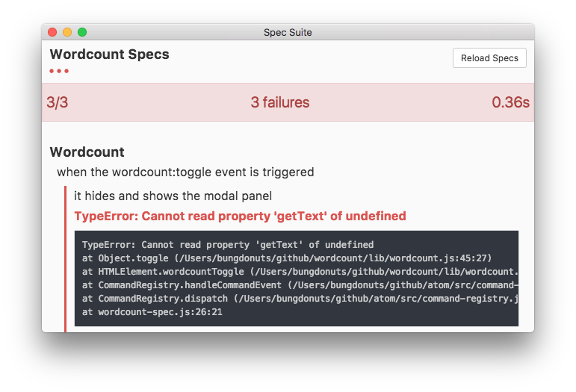Click the Wordcount Specs heading
The image size is (576, 392).
[109, 55]
